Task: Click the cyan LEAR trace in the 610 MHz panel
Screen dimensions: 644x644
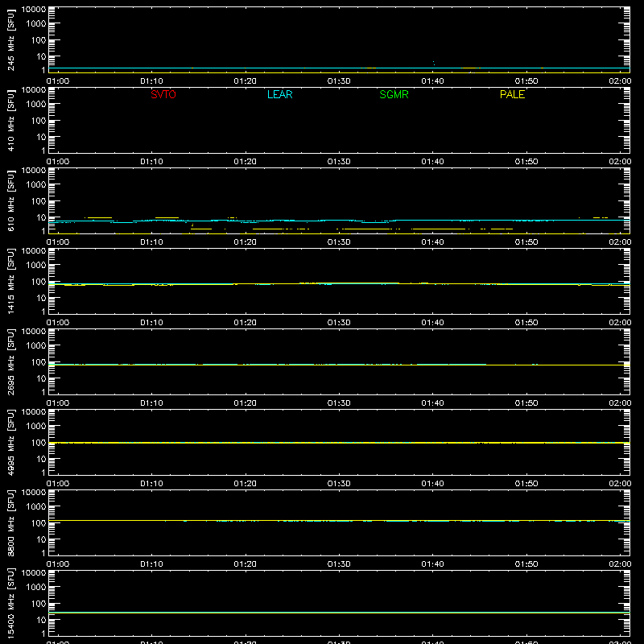Action: (339, 221)
